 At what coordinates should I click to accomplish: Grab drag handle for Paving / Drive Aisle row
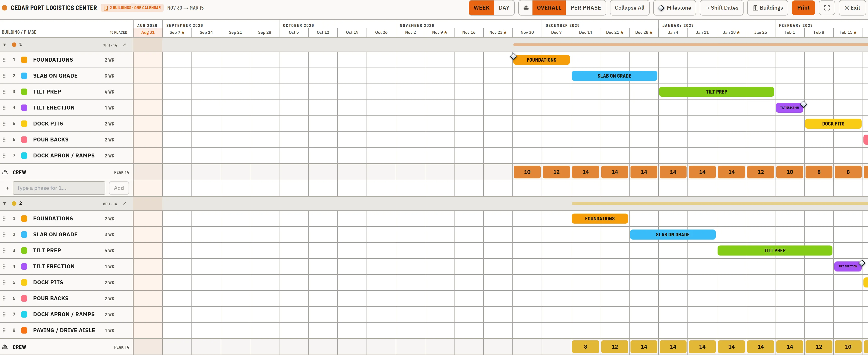[x=4, y=330]
